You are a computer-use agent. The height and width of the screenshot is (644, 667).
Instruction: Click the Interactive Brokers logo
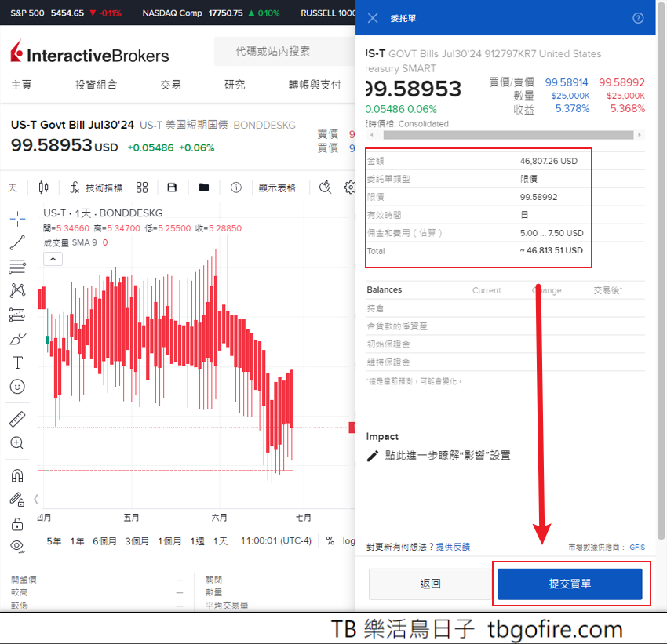pos(89,53)
